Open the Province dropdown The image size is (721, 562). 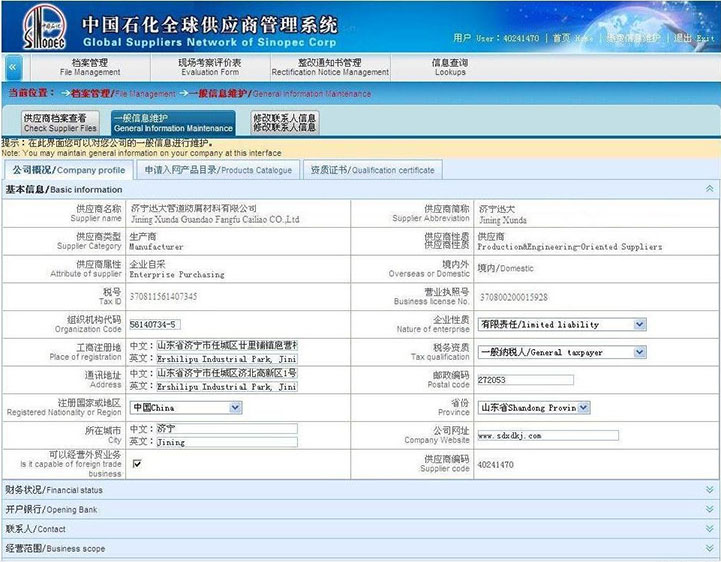pyautogui.click(x=584, y=408)
